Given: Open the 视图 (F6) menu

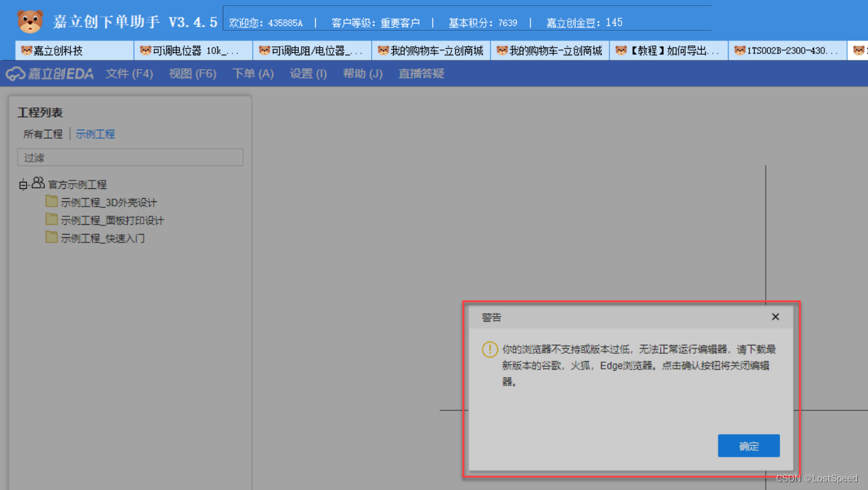Looking at the screenshot, I should (x=193, y=74).
